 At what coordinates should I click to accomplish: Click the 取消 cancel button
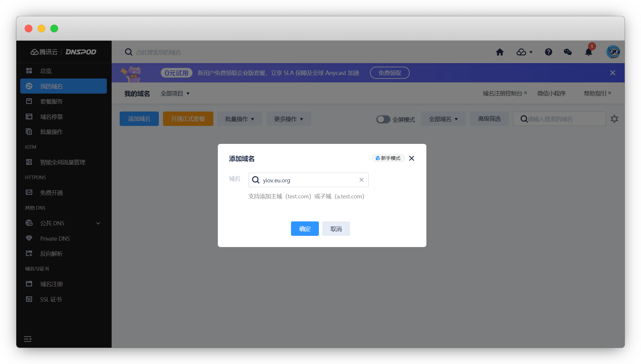pos(336,229)
